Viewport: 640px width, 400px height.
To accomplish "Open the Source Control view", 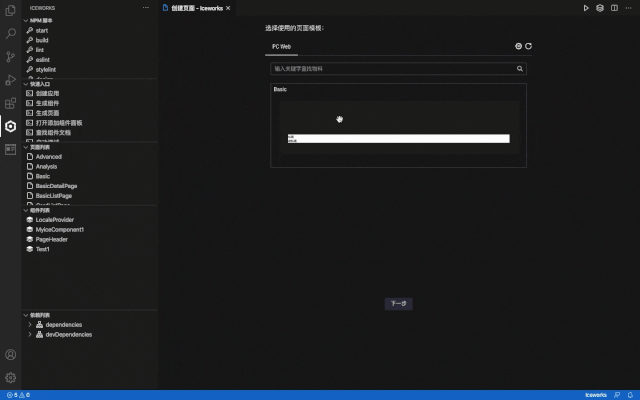I will click(11, 56).
